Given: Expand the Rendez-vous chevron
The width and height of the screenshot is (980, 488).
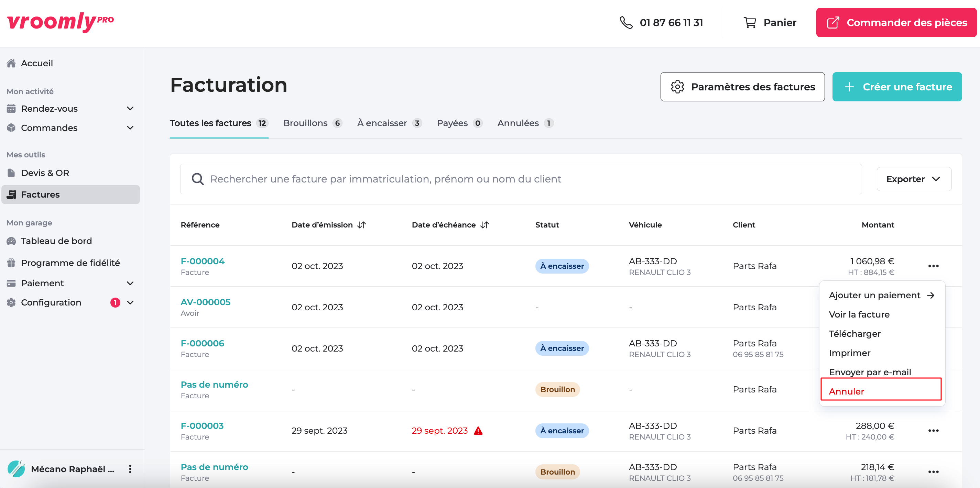Looking at the screenshot, I should pos(130,109).
